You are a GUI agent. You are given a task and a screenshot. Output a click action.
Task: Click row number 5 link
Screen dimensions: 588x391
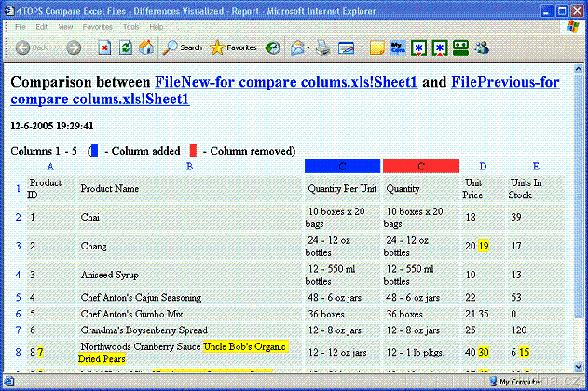tap(18, 297)
